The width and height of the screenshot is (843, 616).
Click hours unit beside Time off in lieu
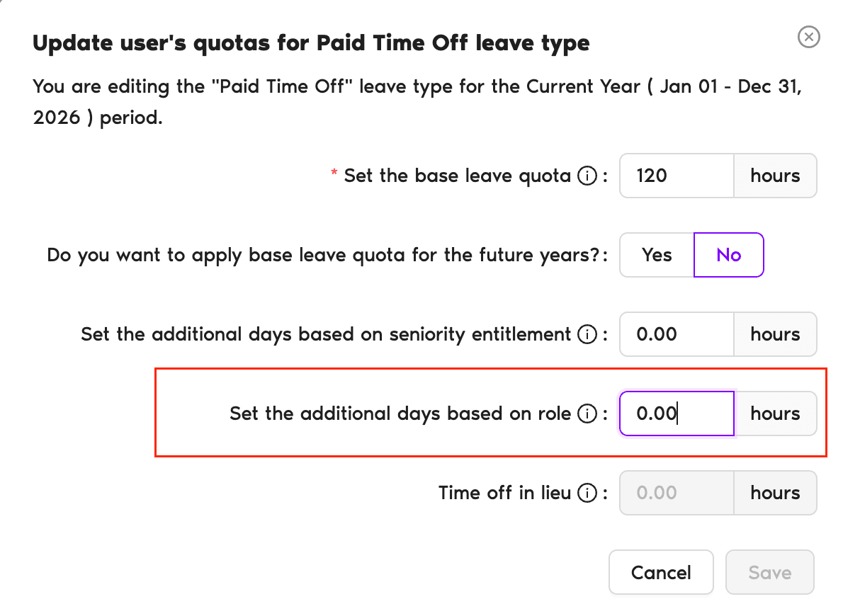point(775,493)
